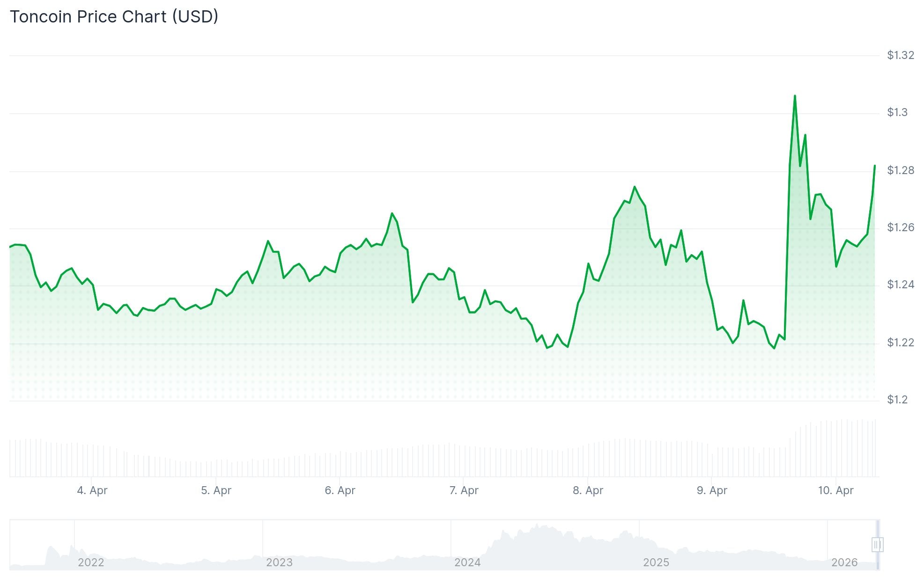
Task: Select the 4. Apr date label
Action: (92, 491)
